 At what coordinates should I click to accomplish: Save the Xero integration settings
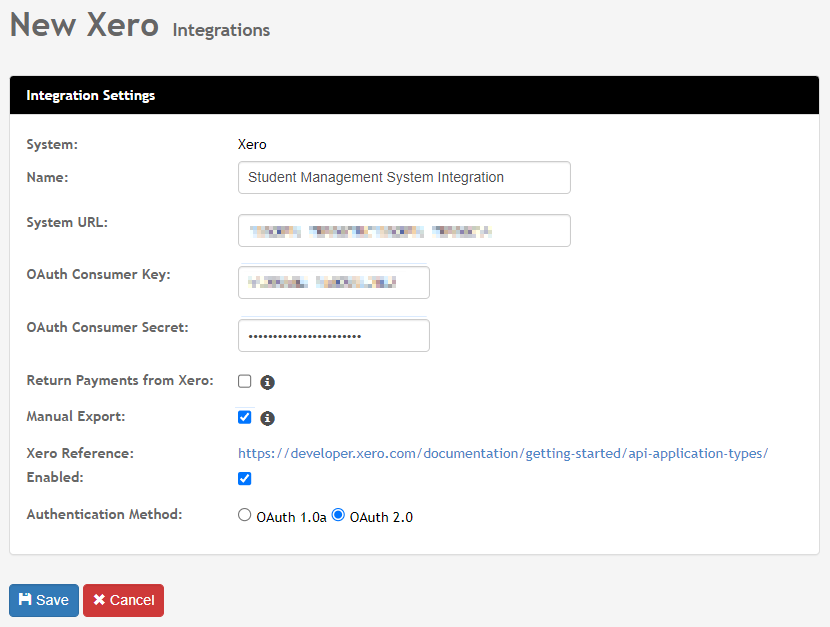tap(44, 600)
